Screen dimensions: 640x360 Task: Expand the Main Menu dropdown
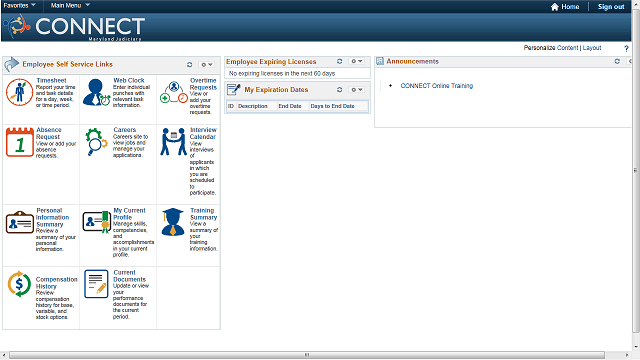pyautogui.click(x=70, y=5)
